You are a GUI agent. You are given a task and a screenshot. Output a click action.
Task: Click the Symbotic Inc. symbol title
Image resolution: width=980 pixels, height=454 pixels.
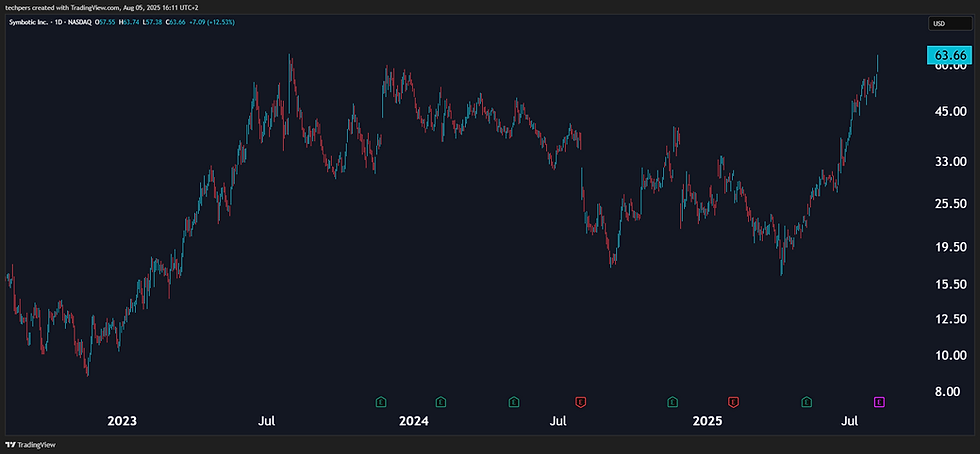(28, 22)
